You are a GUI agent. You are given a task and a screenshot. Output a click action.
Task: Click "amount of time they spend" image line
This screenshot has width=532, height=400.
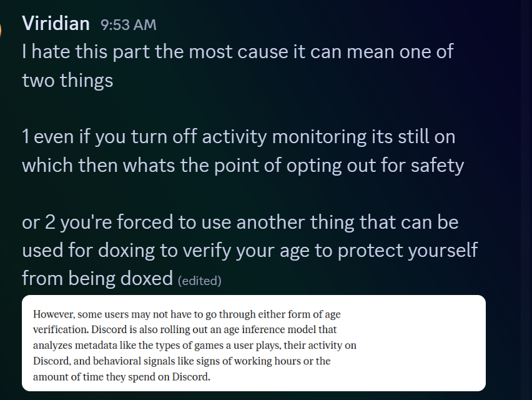coord(122,377)
